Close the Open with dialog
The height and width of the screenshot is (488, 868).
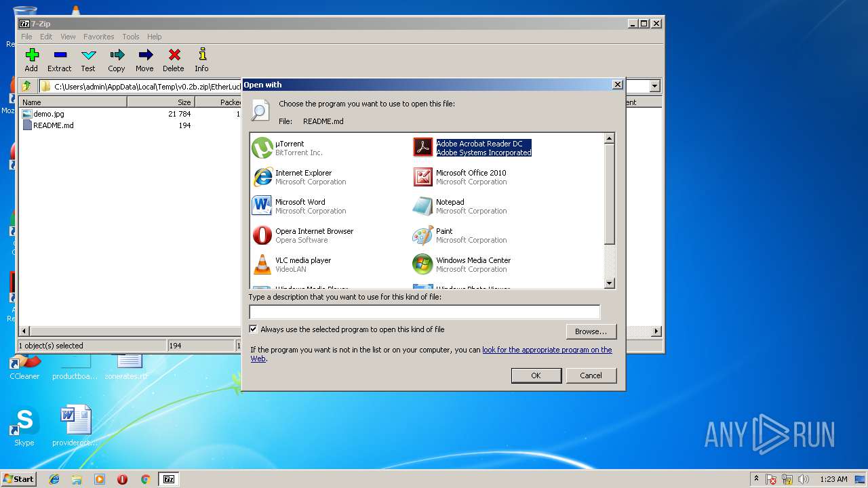617,85
